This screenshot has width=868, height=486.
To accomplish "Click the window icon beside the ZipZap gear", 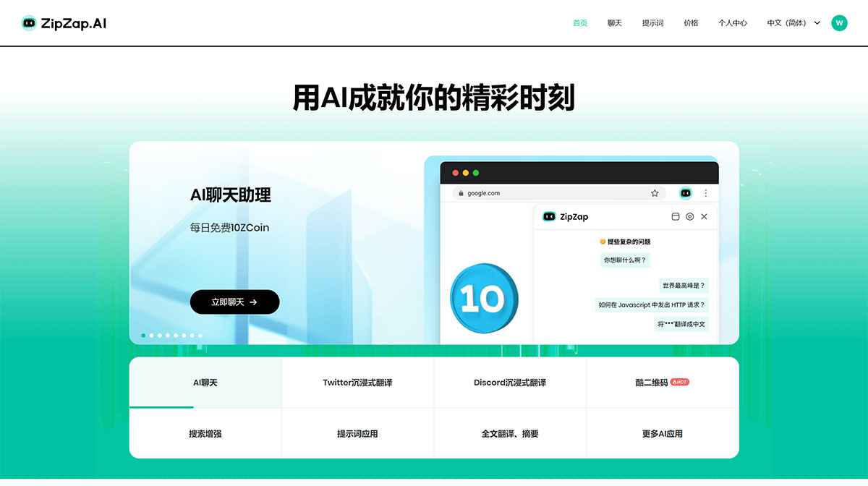I will (675, 216).
